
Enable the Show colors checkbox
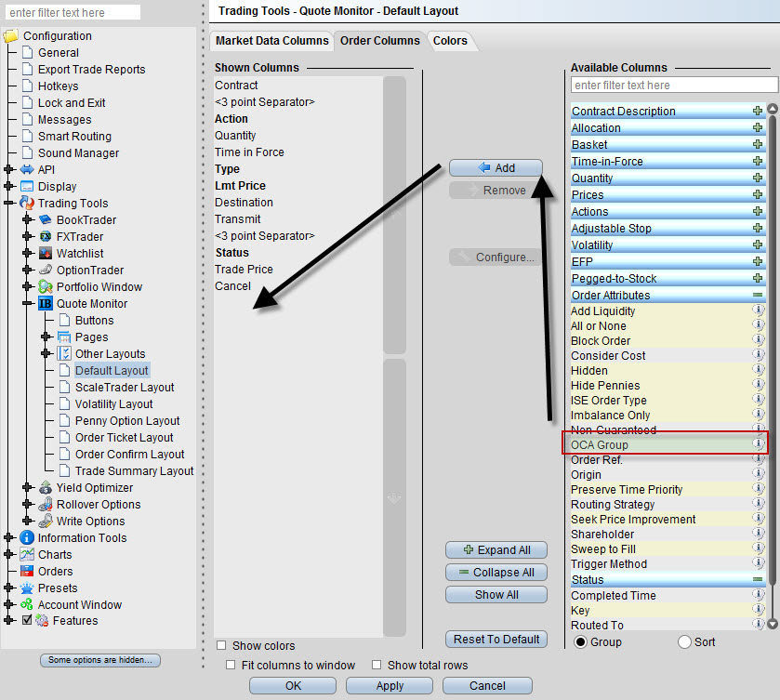tap(221, 645)
